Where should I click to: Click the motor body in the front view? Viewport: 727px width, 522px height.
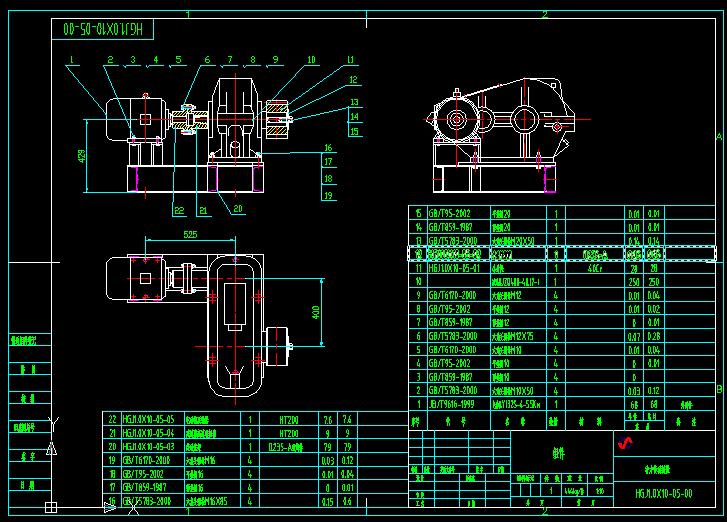point(136,119)
